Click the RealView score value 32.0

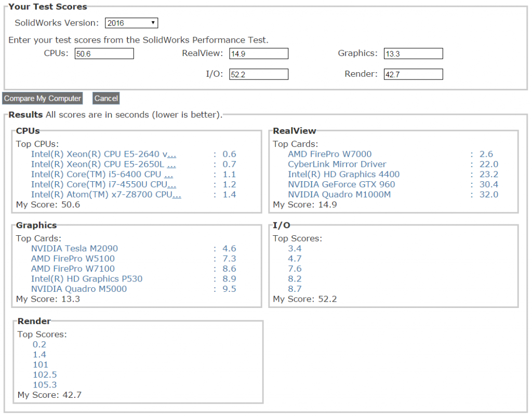(x=489, y=195)
